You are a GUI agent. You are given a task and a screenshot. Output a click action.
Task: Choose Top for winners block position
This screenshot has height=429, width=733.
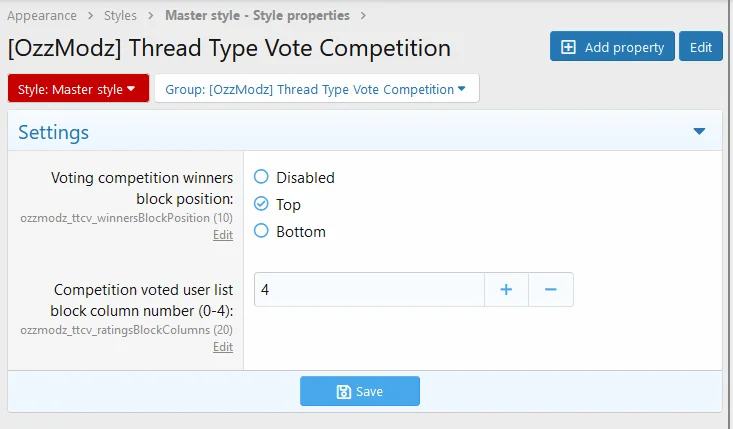pyautogui.click(x=262, y=204)
